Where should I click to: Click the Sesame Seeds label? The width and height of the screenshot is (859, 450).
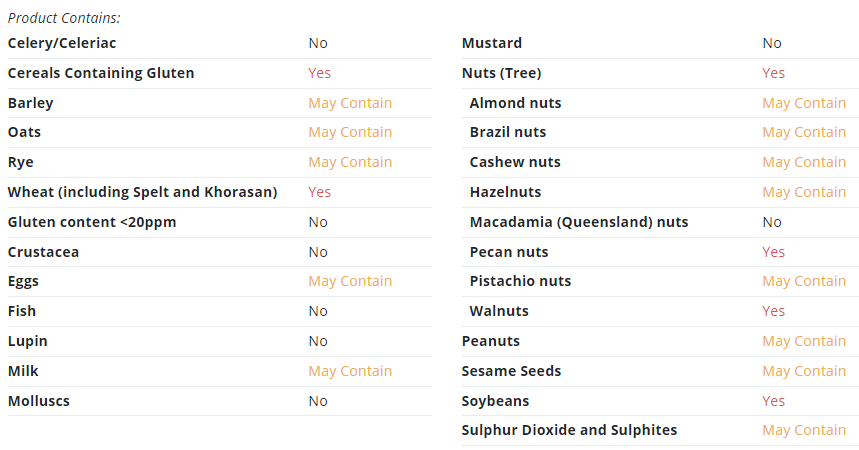point(511,371)
